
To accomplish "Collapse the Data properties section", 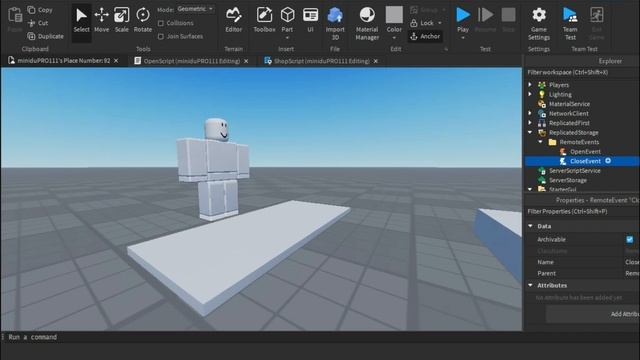I will coord(531,226).
